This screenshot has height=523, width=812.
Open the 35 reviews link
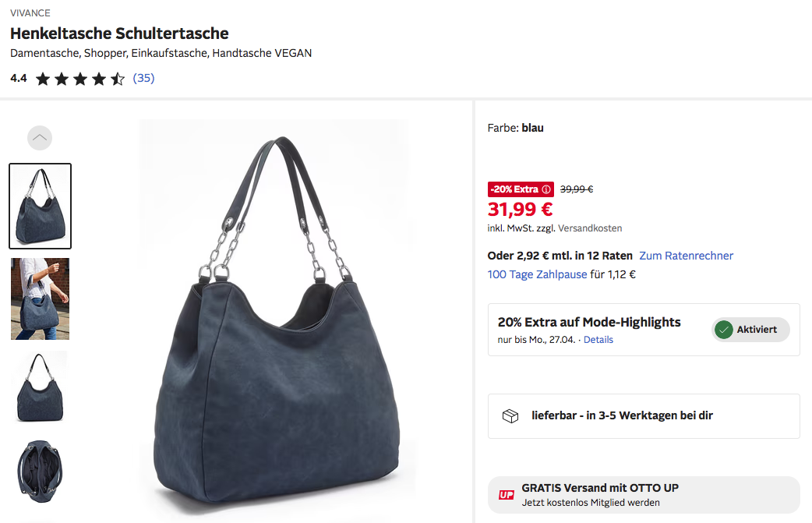(x=143, y=78)
